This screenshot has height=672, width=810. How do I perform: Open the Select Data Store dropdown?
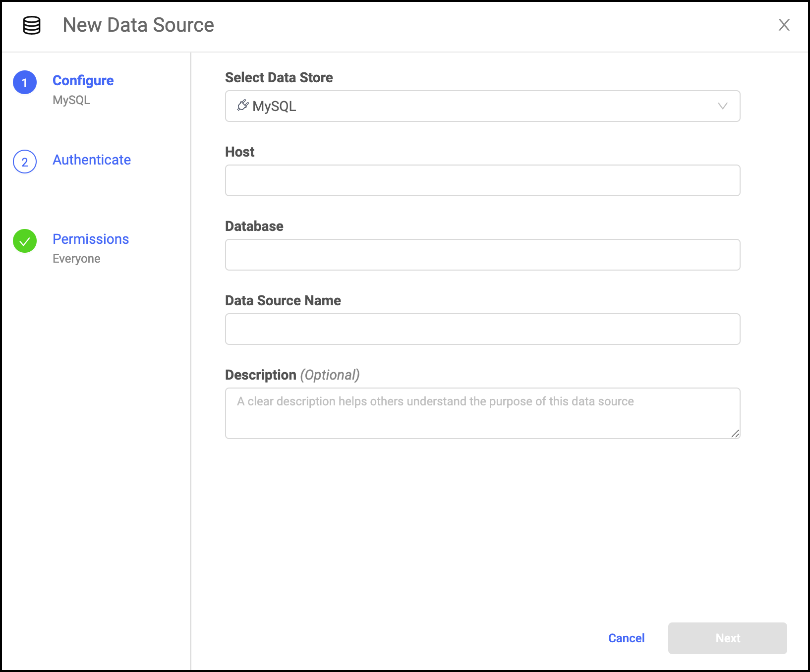(482, 106)
